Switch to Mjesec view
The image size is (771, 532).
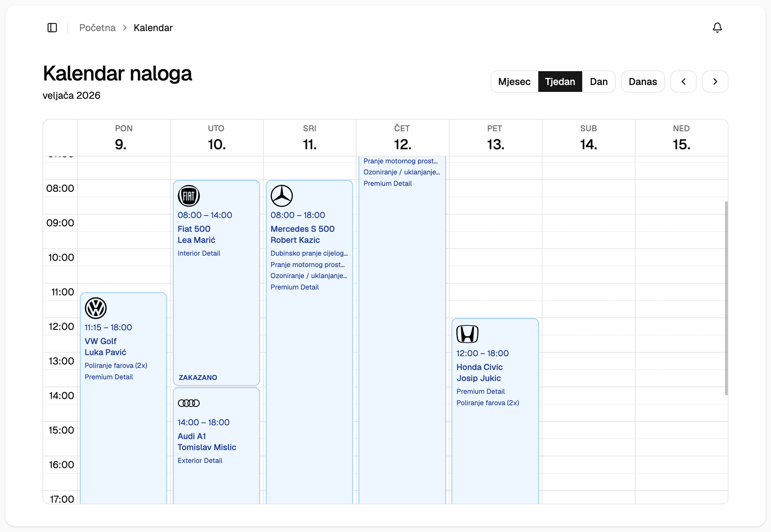(514, 82)
